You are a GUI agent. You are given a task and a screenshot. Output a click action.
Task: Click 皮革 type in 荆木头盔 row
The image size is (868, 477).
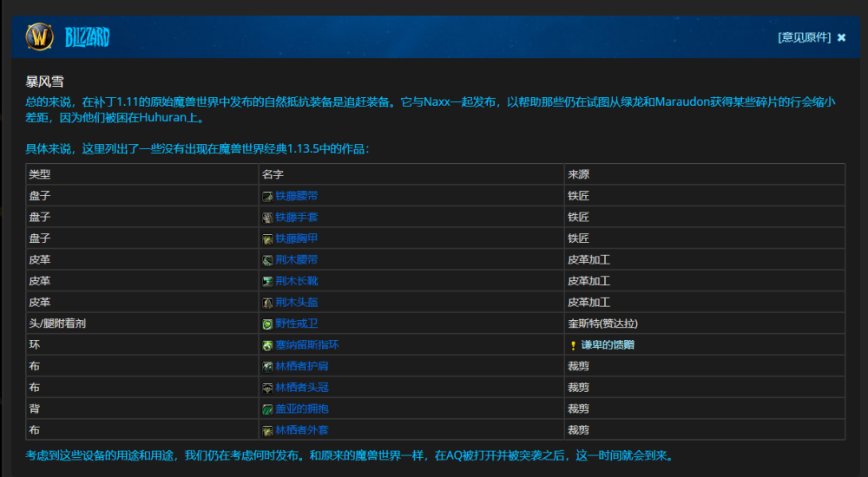coord(40,302)
